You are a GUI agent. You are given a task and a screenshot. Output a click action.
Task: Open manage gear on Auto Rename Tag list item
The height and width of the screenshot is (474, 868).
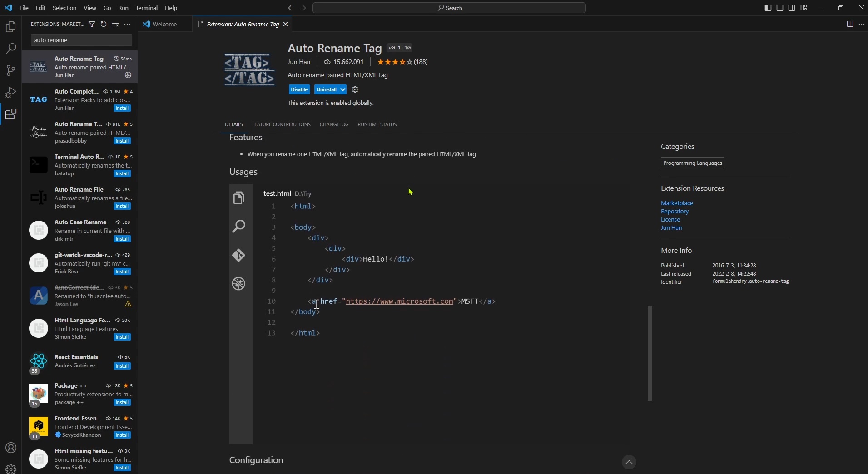click(128, 75)
